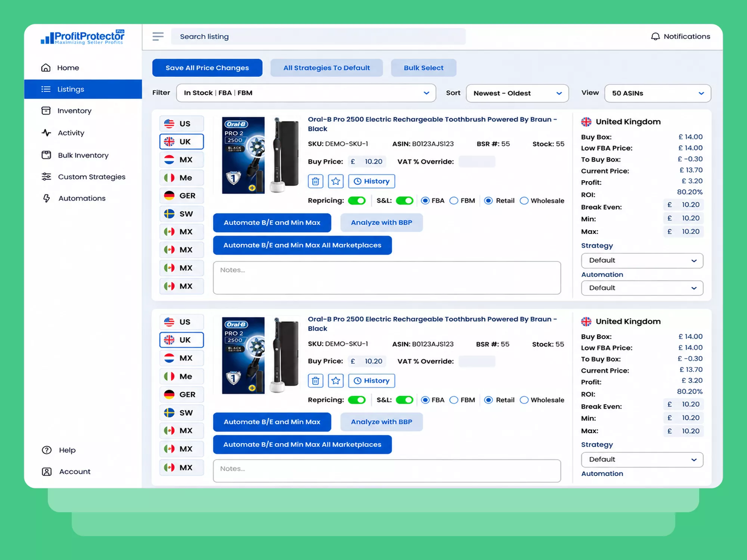Screen dimensions: 747x560
Task: Click first listing toothbrush product thumbnail
Action: pyautogui.click(x=260, y=155)
